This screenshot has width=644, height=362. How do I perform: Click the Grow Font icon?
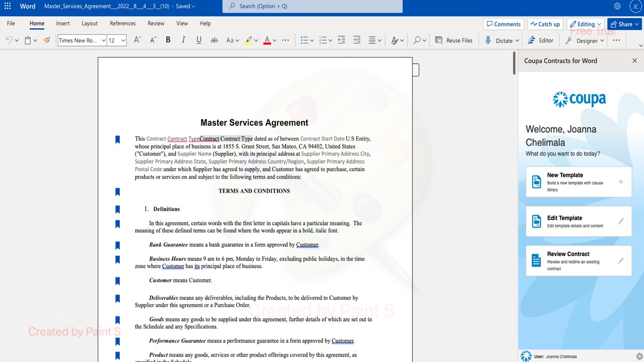click(137, 41)
